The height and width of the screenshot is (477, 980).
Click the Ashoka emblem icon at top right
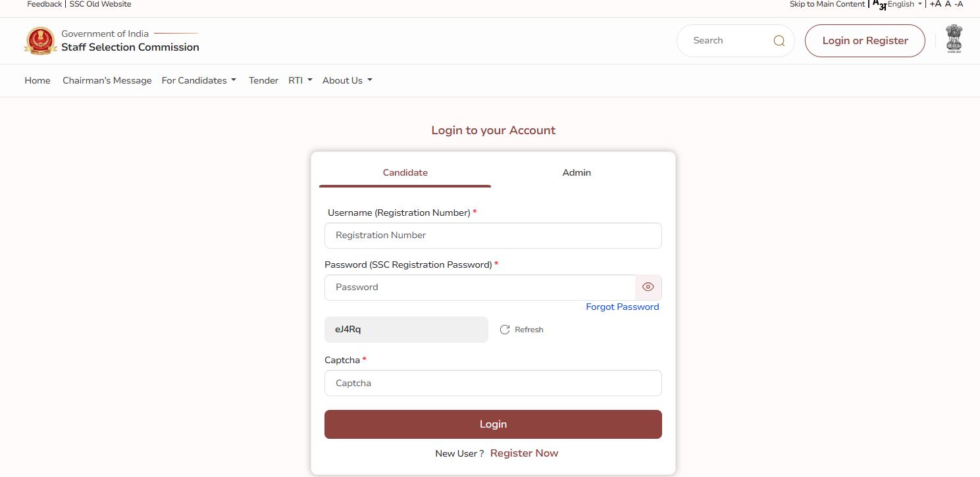click(953, 39)
